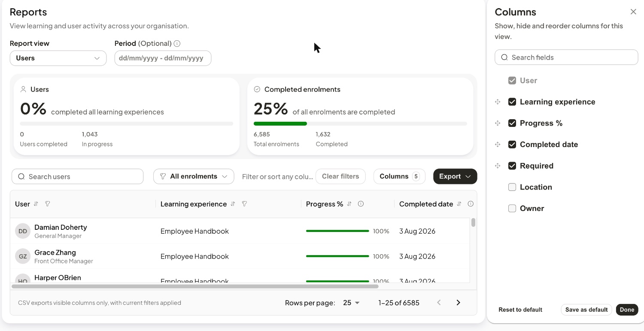The width and height of the screenshot is (644, 331).
Task: Enable the Owner column checkbox
Action: click(512, 209)
